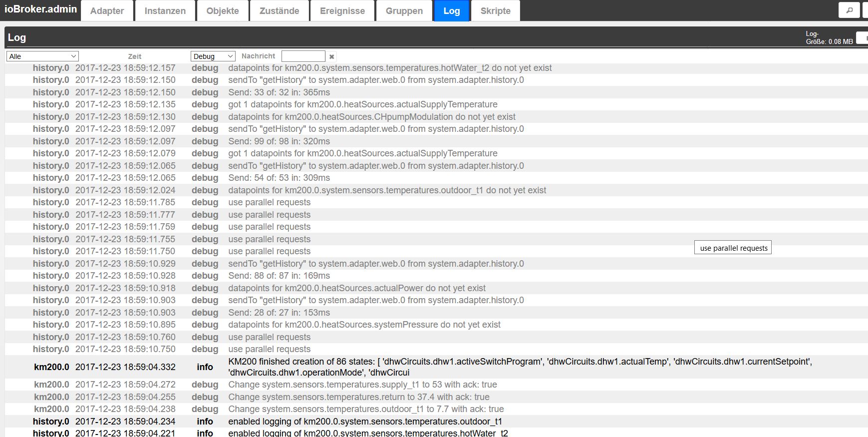Select message 'Send: 88 of: 87 in: 169ms'
868x437 pixels.
279,276
